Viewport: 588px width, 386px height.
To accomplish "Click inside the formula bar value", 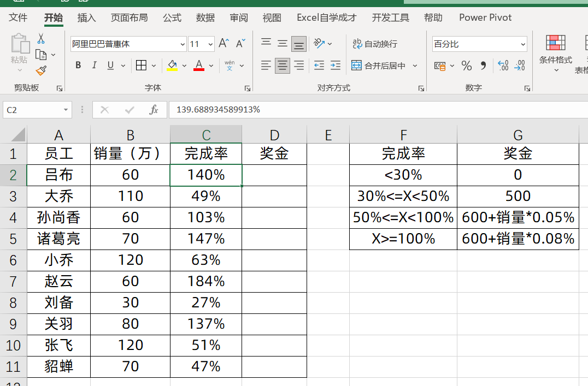I will 218,109.
